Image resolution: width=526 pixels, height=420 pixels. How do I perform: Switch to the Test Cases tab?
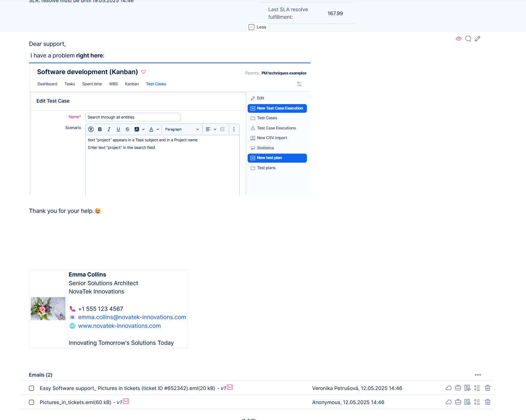(156, 84)
